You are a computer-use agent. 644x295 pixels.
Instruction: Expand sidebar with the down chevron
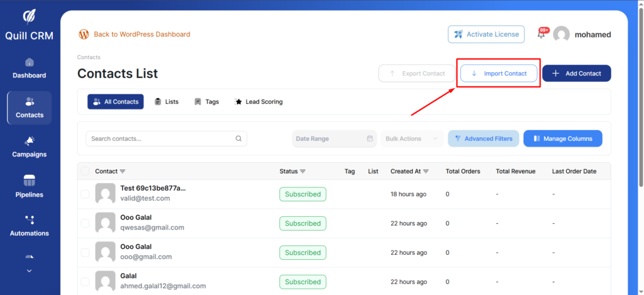point(29,271)
